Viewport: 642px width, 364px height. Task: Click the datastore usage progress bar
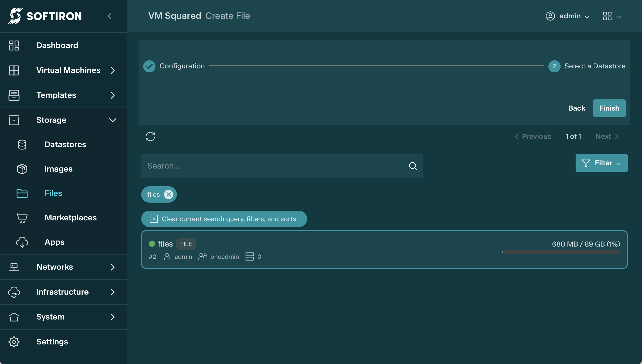pos(561,252)
